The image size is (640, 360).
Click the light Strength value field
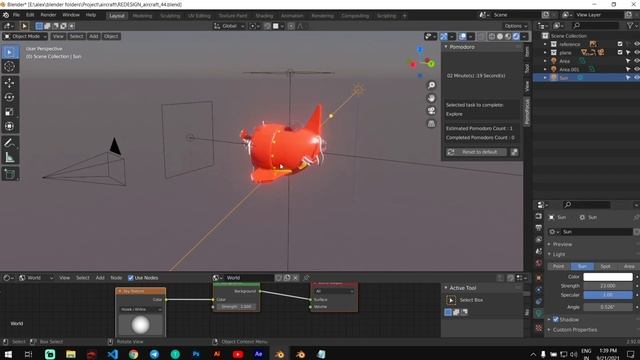point(608,286)
